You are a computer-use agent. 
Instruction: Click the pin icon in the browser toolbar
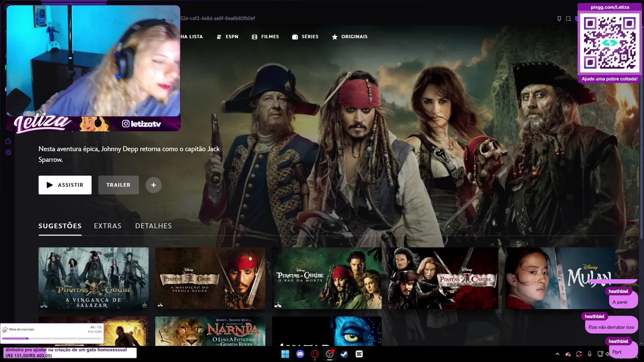559,19
